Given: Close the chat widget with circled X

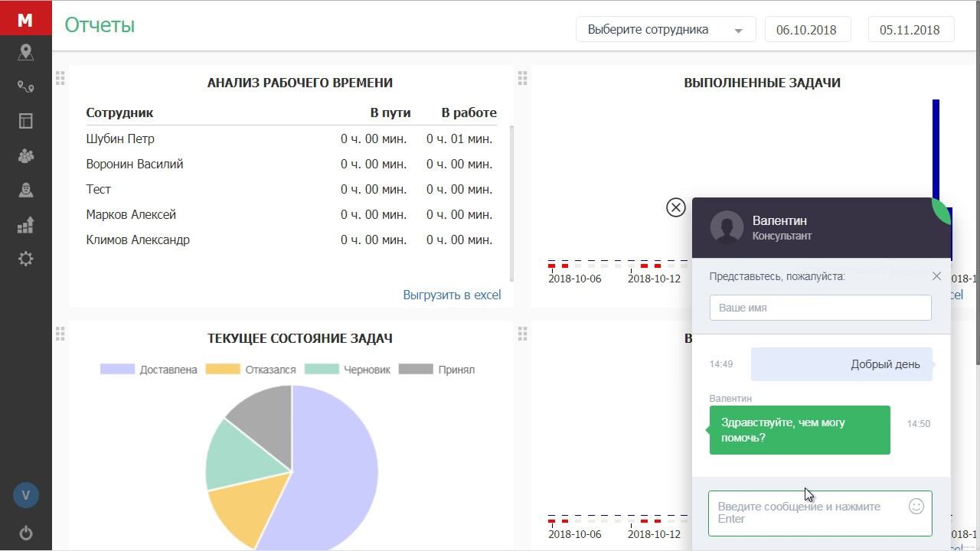Looking at the screenshot, I should (675, 207).
